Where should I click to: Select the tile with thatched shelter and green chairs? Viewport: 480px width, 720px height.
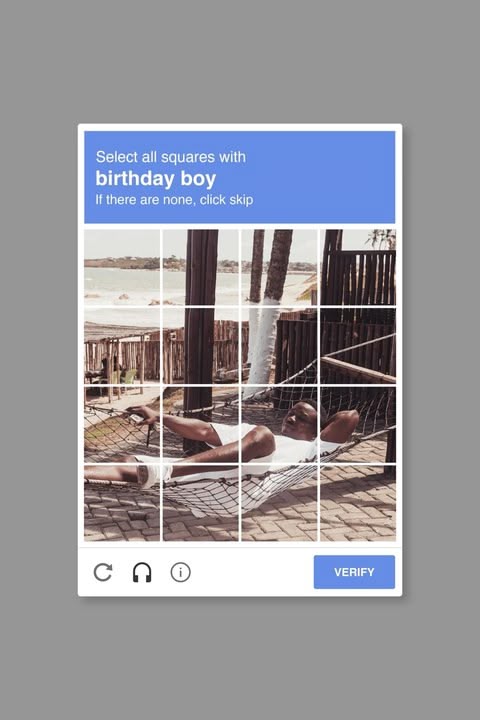coord(122,346)
